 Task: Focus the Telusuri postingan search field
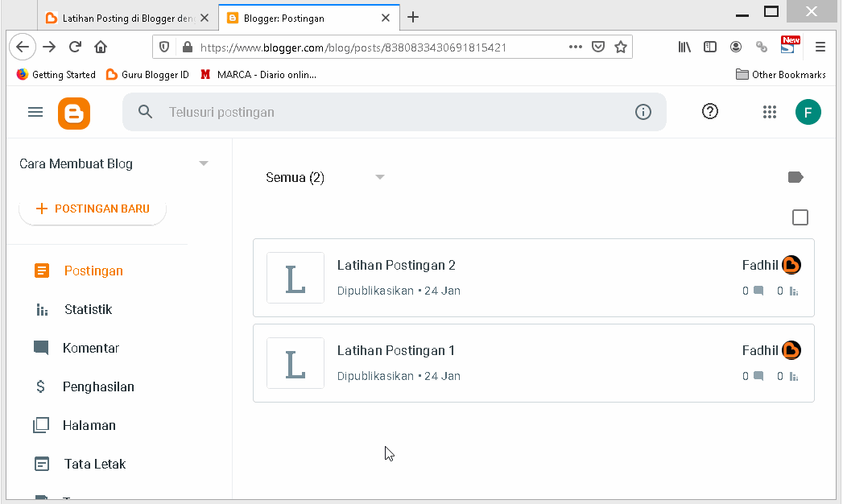395,112
